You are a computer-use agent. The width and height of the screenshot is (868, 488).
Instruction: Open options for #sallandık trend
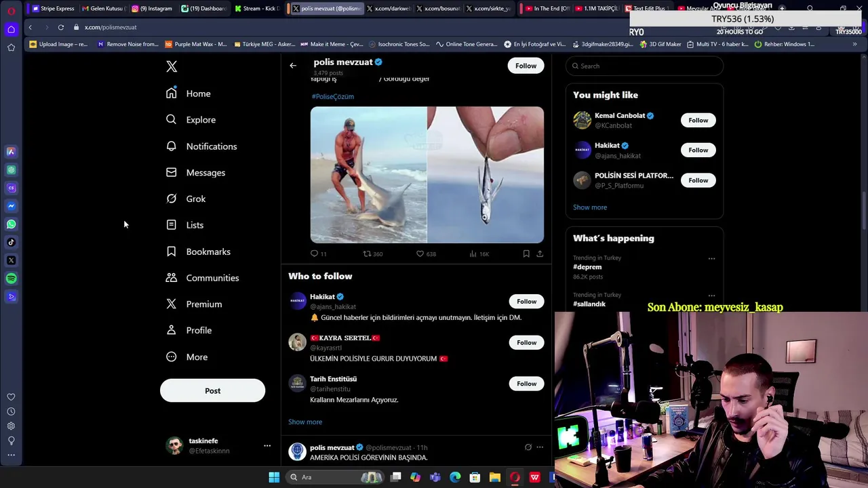click(711, 296)
